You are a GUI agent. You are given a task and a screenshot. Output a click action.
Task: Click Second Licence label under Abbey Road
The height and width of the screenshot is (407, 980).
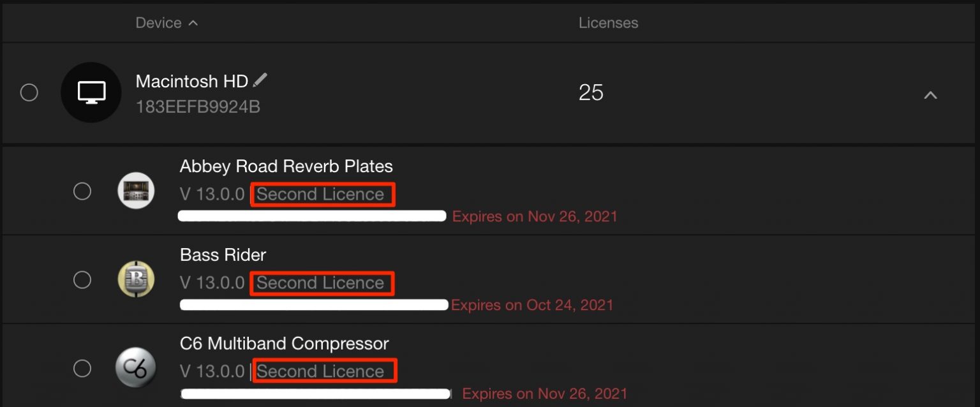pyautogui.click(x=322, y=195)
